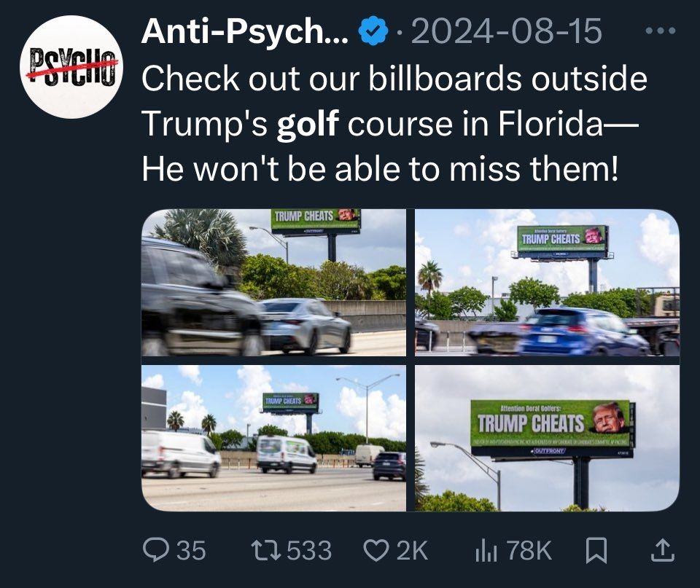Like the post with heart icon
Viewport: 700px width, 588px height.
[376, 550]
